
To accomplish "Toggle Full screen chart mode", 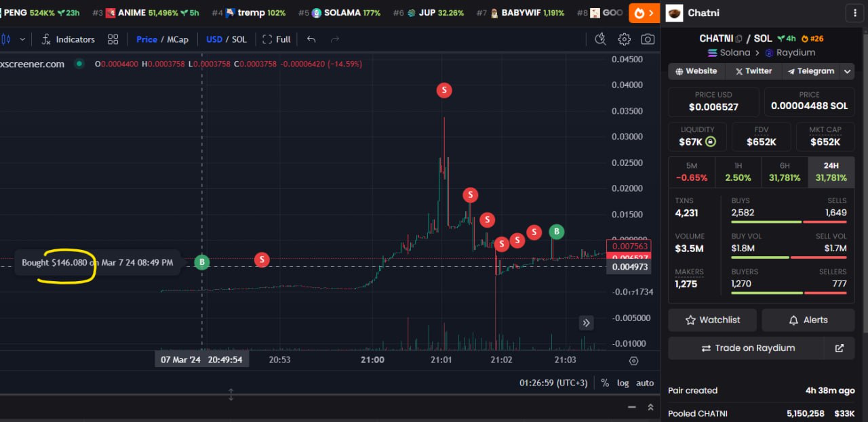I will pos(277,39).
